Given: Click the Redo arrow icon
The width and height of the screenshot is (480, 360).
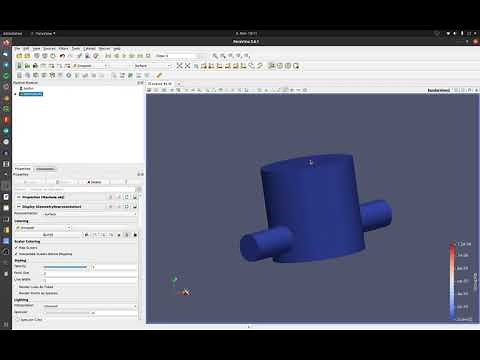Looking at the screenshot, I should coord(70,56).
